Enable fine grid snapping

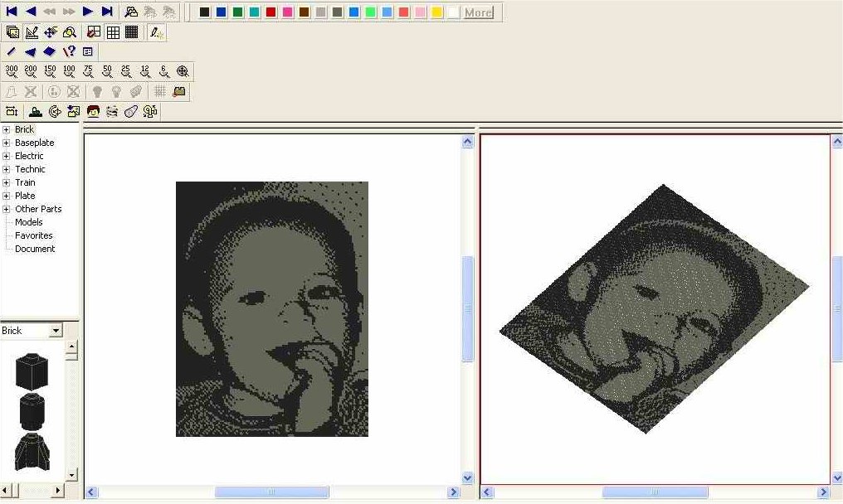[132, 32]
